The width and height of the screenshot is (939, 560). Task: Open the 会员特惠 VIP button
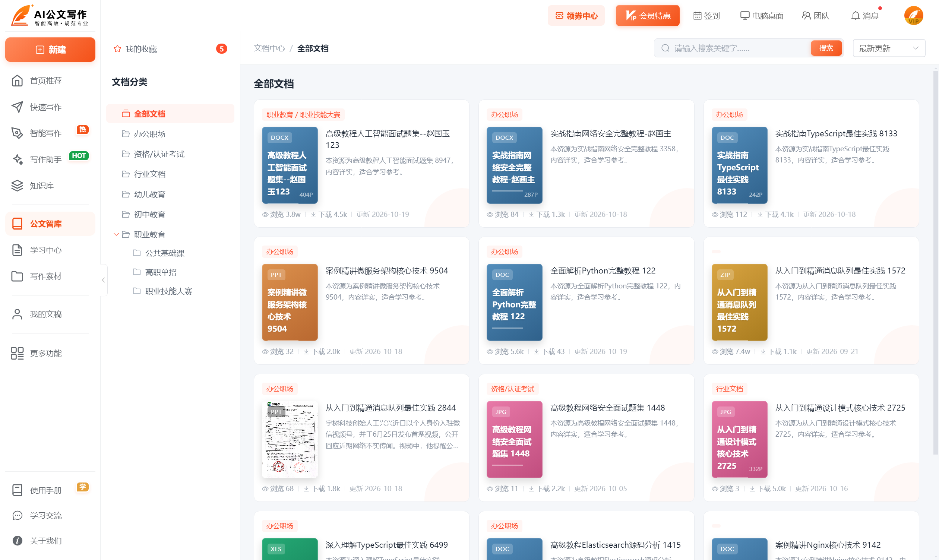[648, 16]
